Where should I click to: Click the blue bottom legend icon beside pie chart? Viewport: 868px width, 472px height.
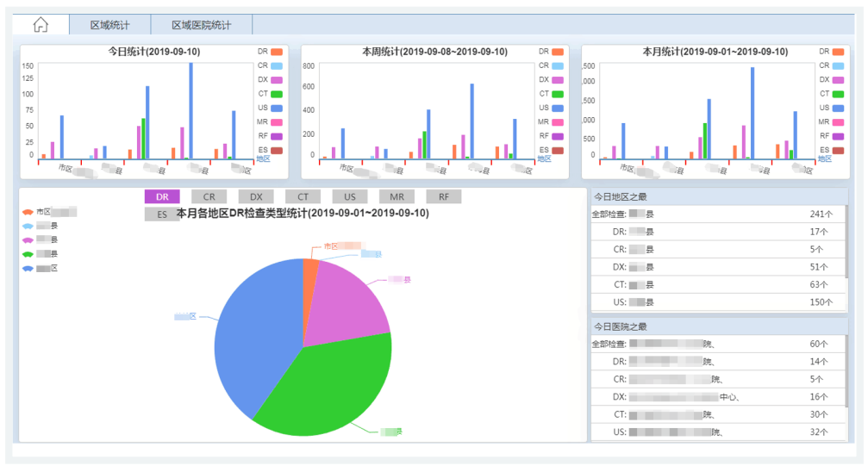pyautogui.click(x=28, y=269)
